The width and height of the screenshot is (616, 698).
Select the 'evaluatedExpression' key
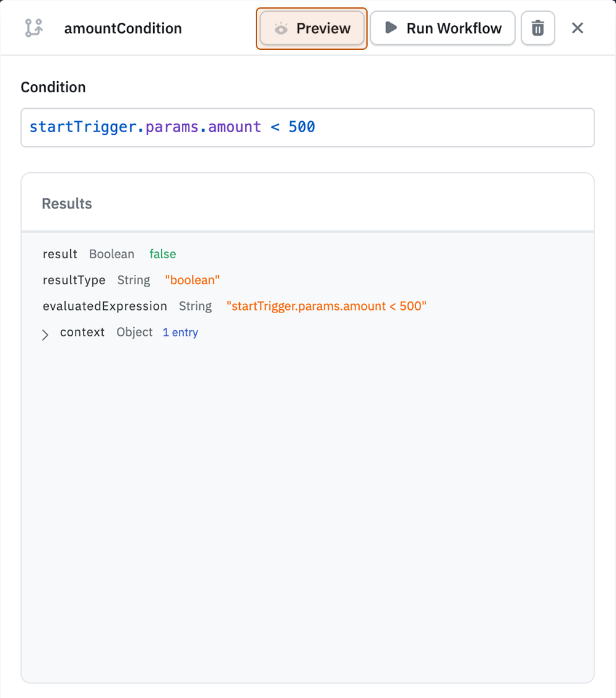(105, 306)
